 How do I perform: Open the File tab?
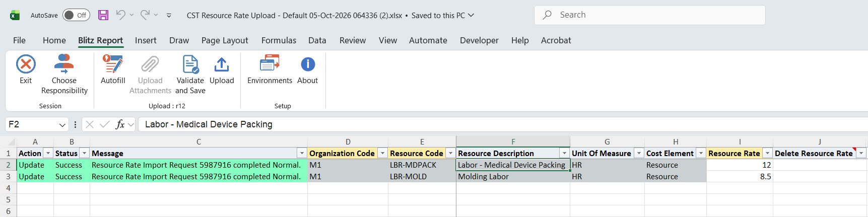(19, 40)
